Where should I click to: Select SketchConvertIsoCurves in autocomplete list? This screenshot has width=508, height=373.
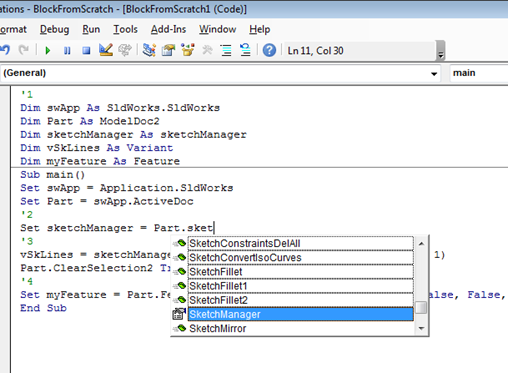(300, 257)
